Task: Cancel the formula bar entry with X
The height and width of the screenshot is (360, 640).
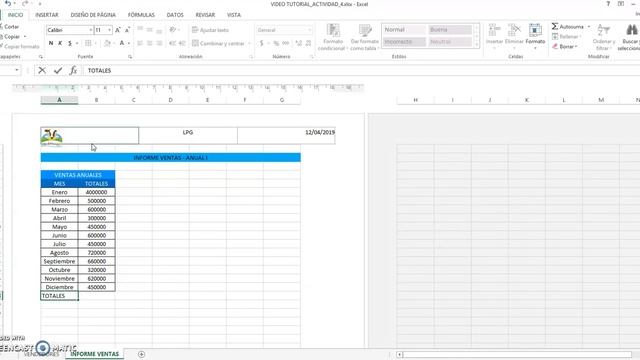Action: pos(42,71)
